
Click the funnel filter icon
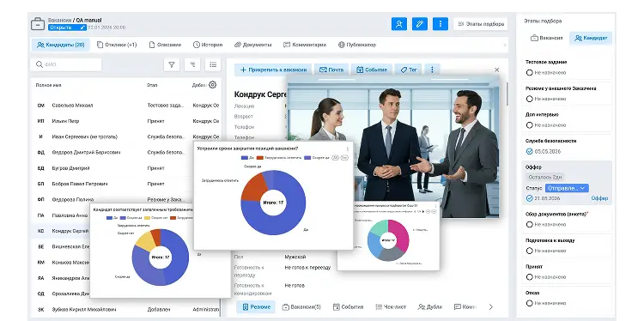coord(172,64)
